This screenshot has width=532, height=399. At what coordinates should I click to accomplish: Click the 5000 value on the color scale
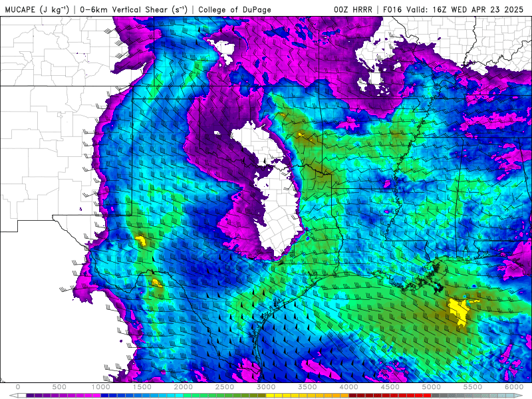[432, 387]
